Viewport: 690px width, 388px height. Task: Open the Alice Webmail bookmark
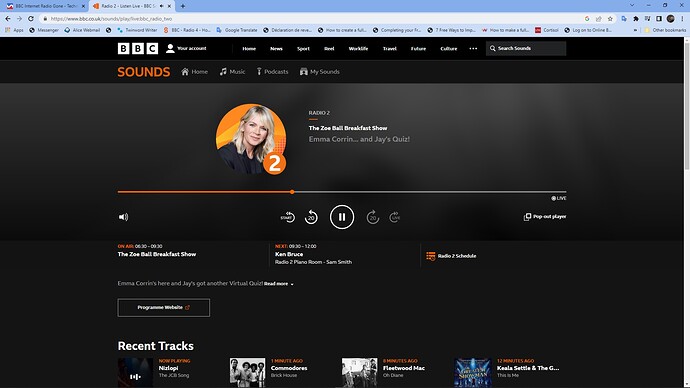[82, 30]
